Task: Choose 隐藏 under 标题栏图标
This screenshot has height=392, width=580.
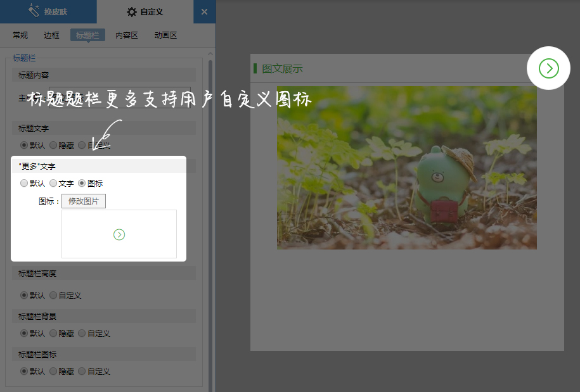Action: click(x=53, y=371)
